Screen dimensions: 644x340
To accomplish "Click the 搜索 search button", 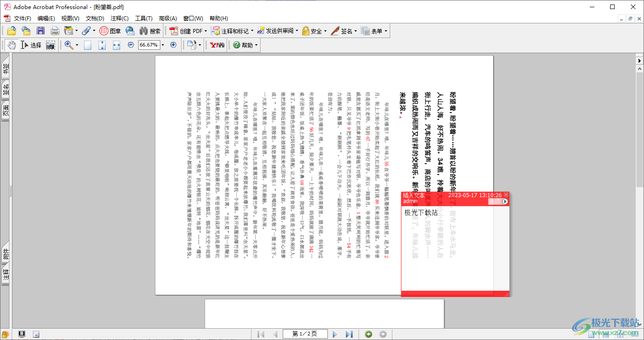I will coord(150,31).
